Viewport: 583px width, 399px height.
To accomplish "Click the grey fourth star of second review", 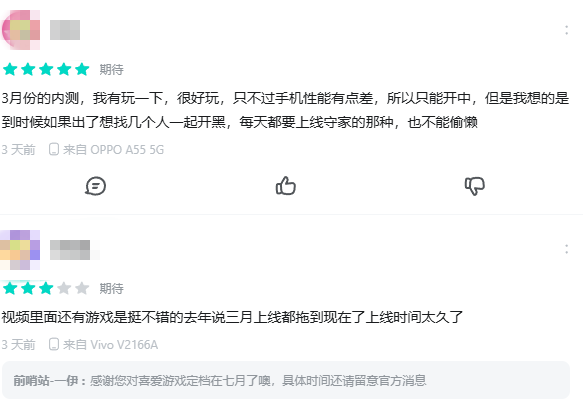I will tap(64, 288).
